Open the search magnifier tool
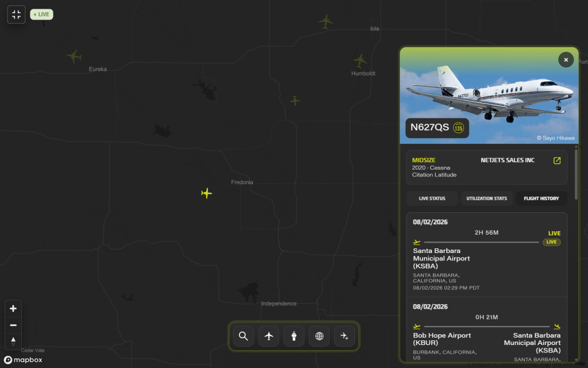The image size is (588, 368). point(243,336)
